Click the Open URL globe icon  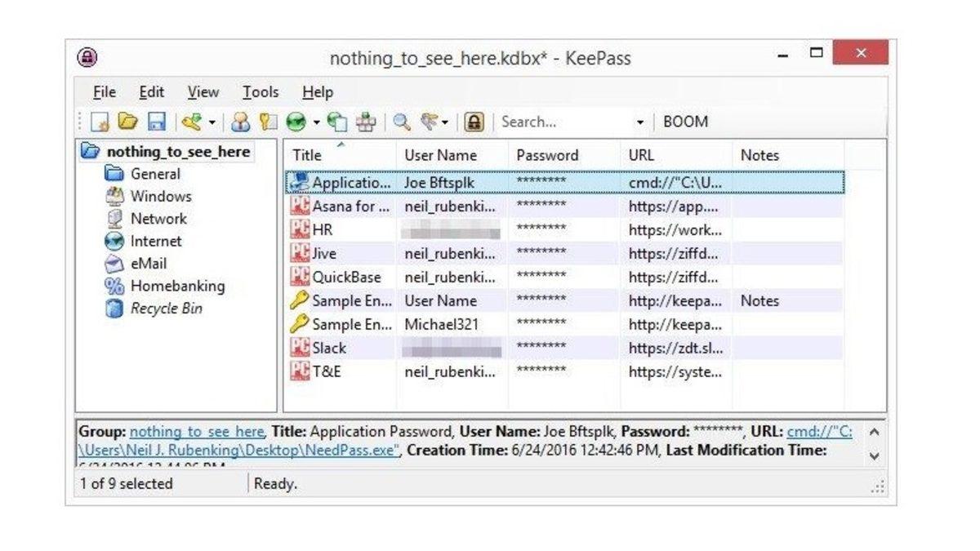296,122
